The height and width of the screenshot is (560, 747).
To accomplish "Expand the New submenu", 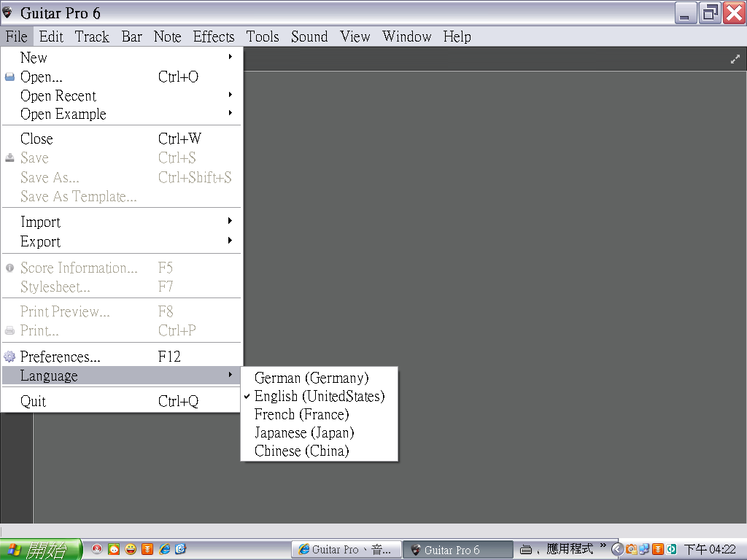I will click(x=122, y=58).
